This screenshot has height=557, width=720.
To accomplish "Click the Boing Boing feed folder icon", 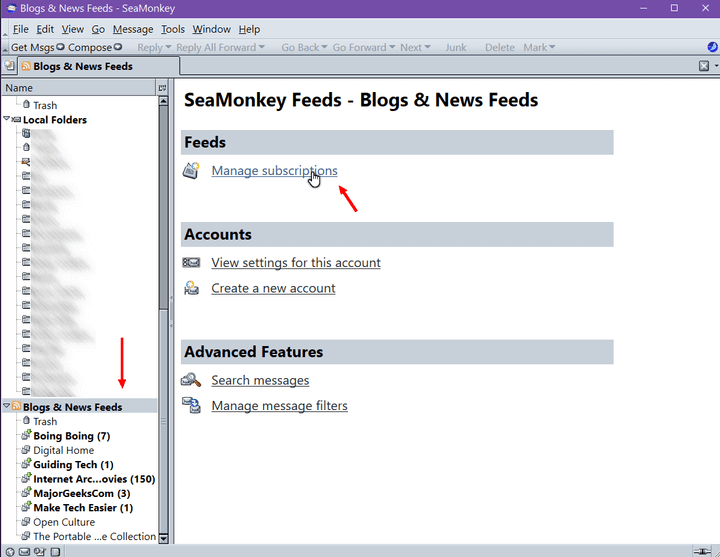I will pyautogui.click(x=26, y=435).
